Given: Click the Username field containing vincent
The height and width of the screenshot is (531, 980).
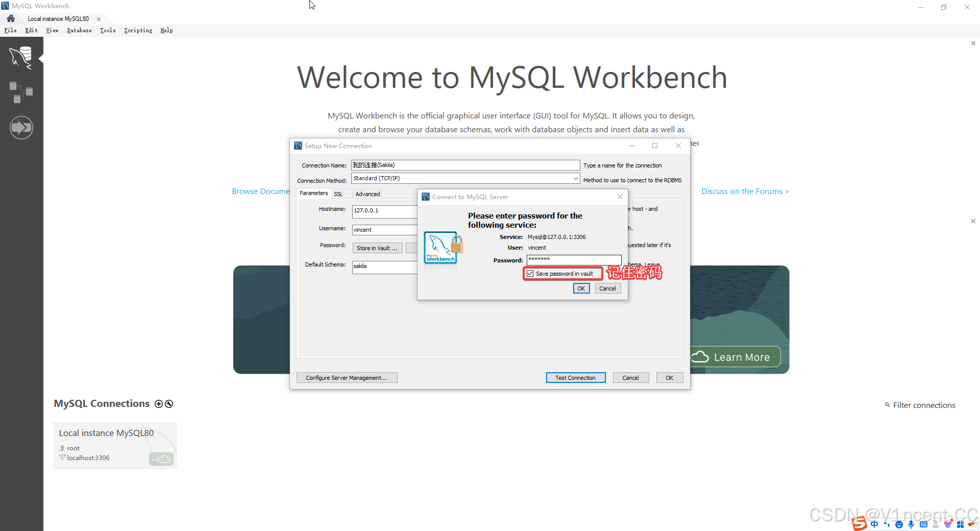Looking at the screenshot, I should pos(384,230).
